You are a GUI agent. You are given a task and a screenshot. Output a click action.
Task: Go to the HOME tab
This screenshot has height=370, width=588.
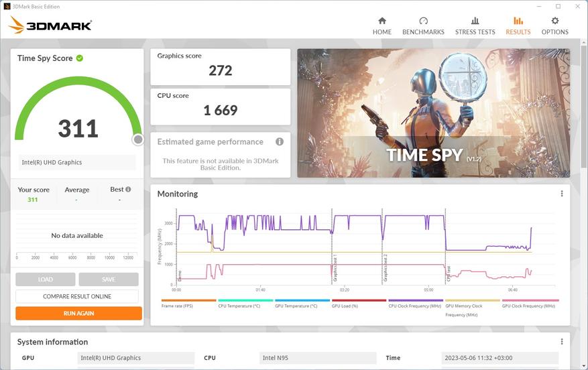(381, 26)
